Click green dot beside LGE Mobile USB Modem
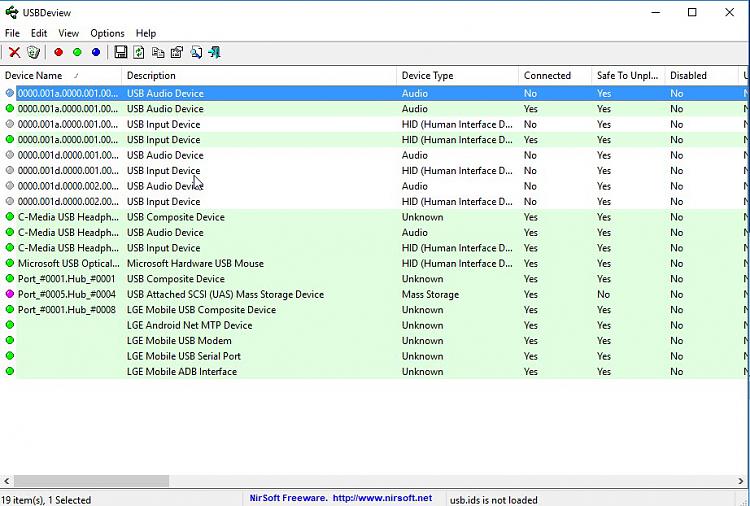 click(10, 341)
